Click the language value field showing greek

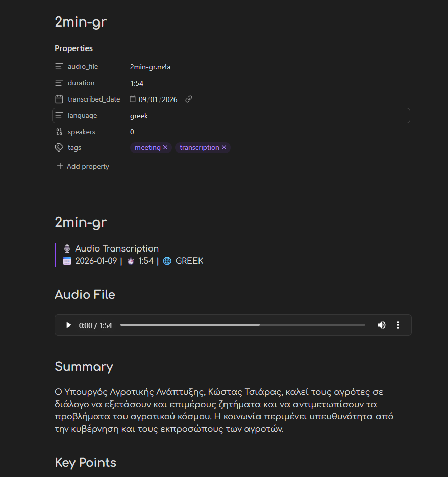click(x=139, y=115)
